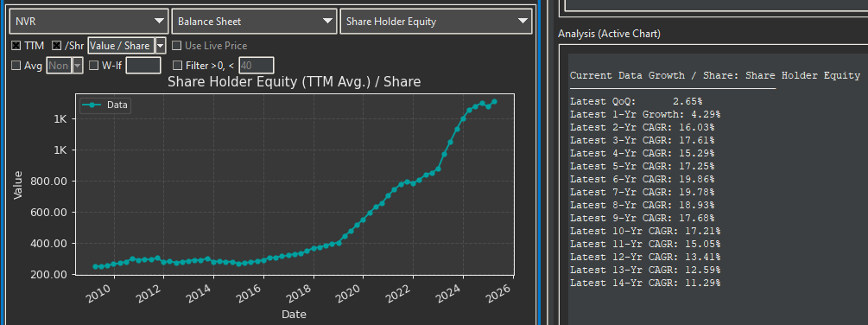Open the Share Holder Equity metric dropdown
Viewport: 868px width, 325px height.
436,22
